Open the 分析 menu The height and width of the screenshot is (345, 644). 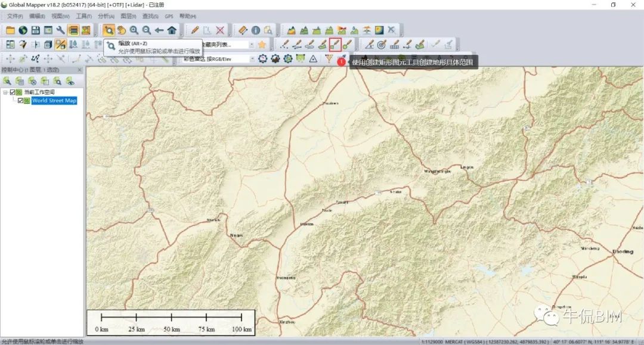[106, 16]
